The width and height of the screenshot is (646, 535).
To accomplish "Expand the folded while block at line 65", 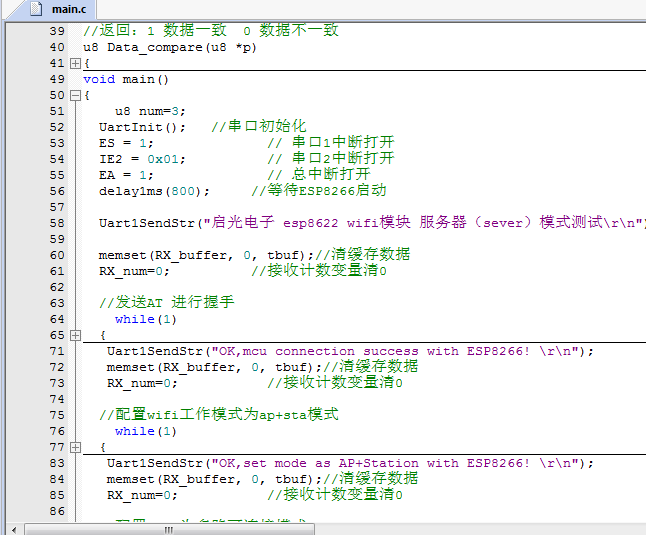I will 75,335.
